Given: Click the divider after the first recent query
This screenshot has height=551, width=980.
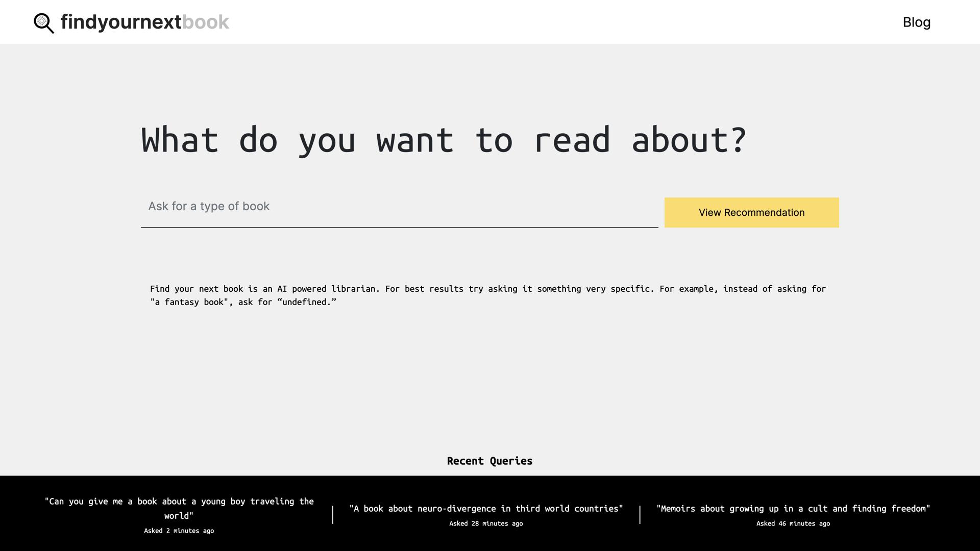Looking at the screenshot, I should pyautogui.click(x=333, y=515).
